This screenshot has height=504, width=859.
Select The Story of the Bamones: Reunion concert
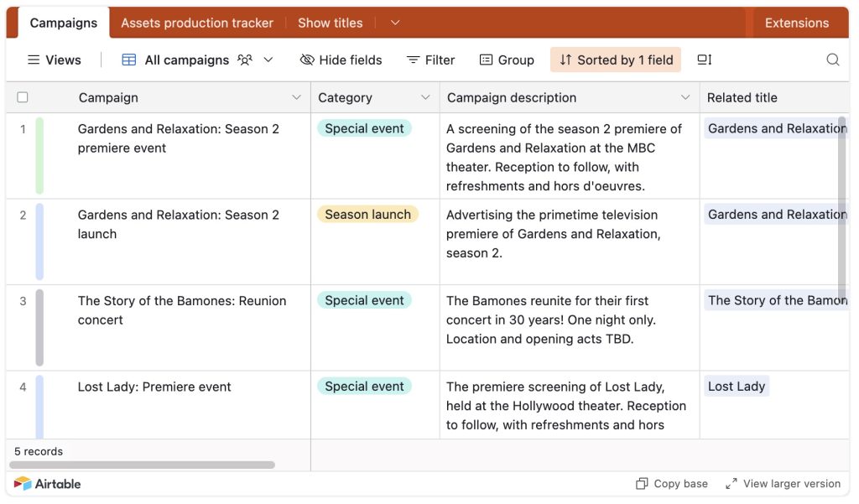point(179,328)
